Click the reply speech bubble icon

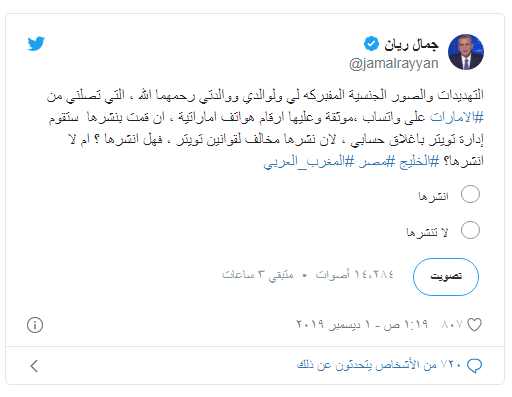coord(474,366)
